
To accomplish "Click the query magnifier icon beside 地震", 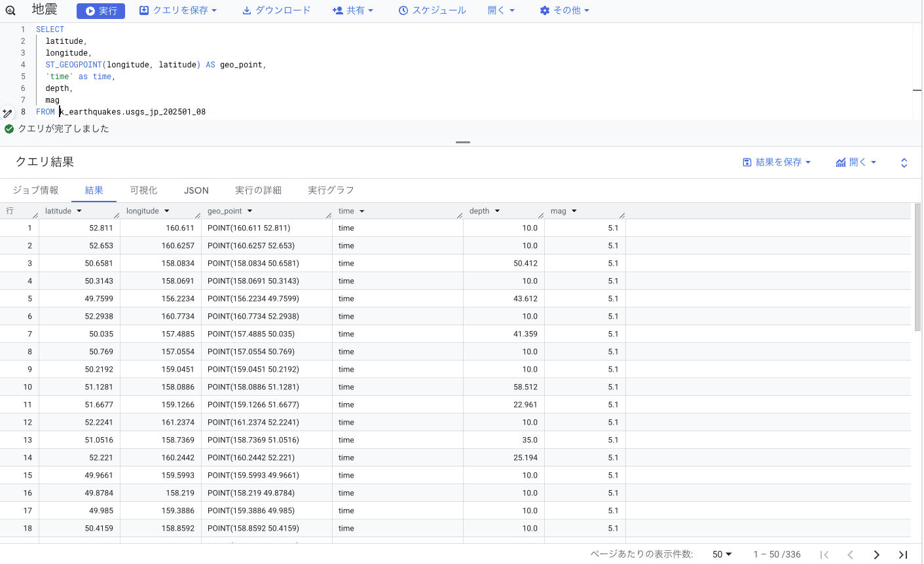I will pyautogui.click(x=10, y=10).
